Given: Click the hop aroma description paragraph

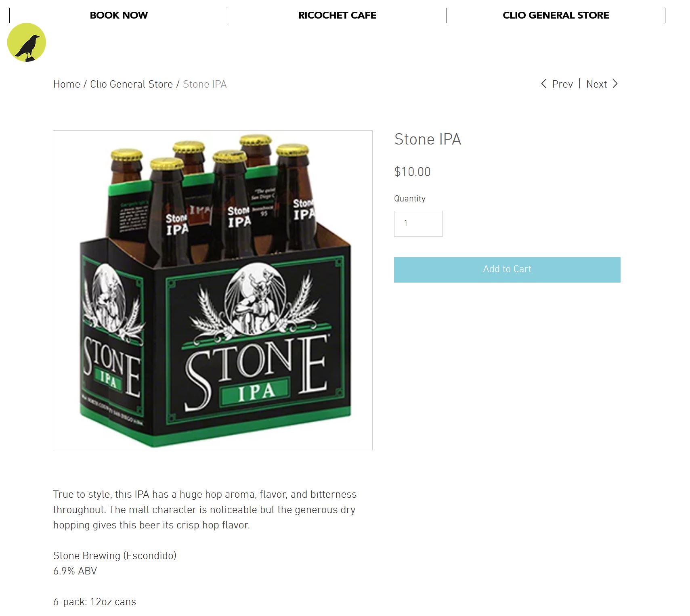Looking at the screenshot, I should 205,509.
